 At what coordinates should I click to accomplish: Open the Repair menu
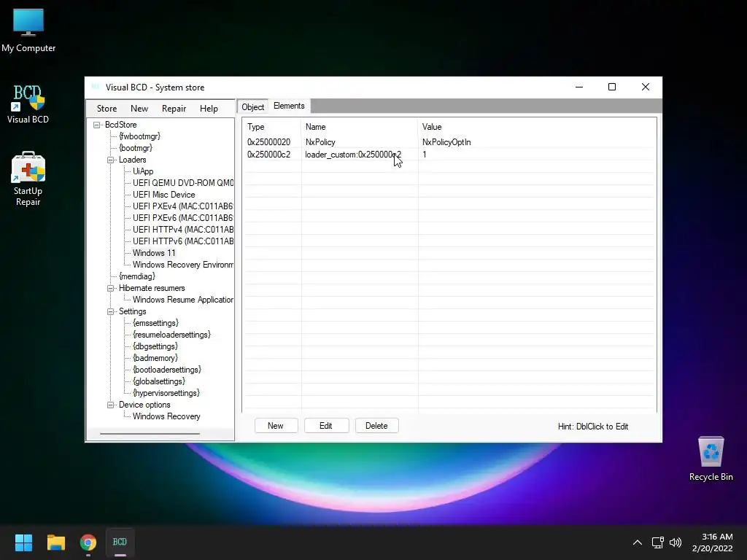point(174,109)
